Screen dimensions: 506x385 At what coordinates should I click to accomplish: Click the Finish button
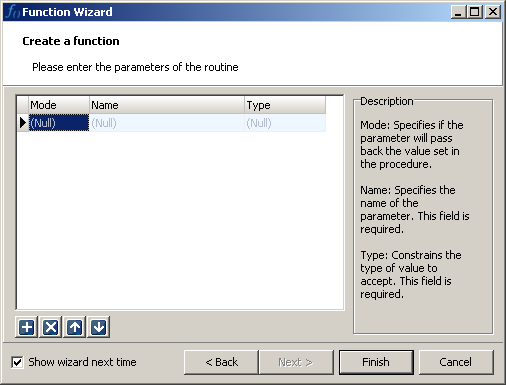pos(376,362)
